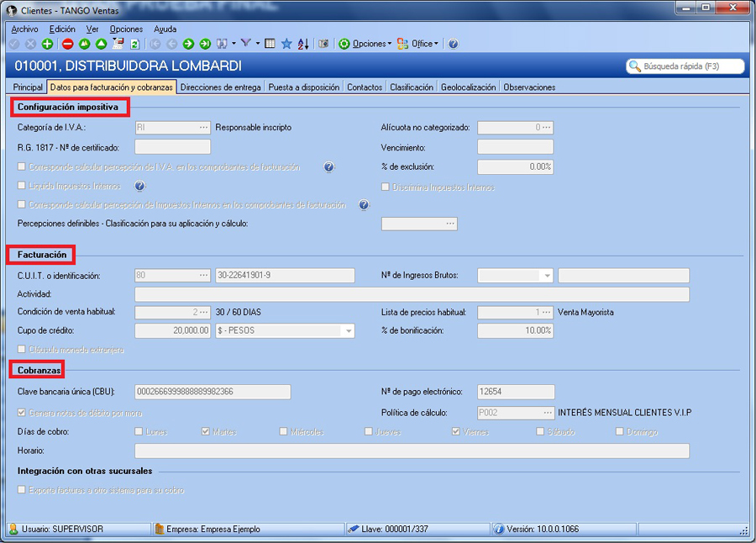Switch to the Direcciones de entrega tab
Screen dimensions: 756x543
pyautogui.click(x=220, y=87)
